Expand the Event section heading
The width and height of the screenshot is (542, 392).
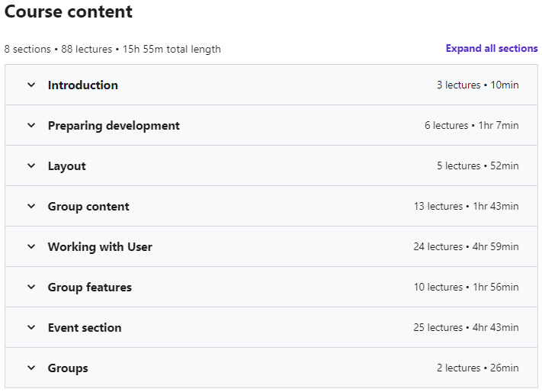coord(85,328)
